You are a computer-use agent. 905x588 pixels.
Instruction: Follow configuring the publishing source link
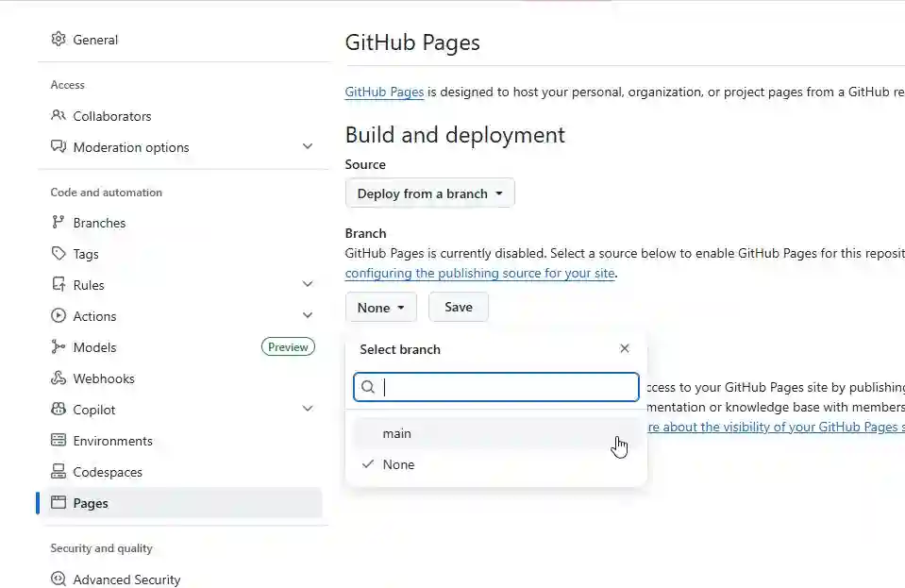480,273
